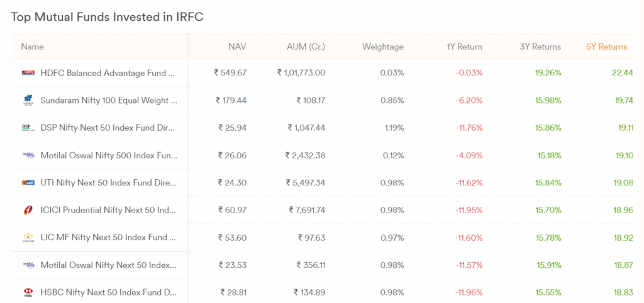Open HSBC Nifty Next 50 Index Fund

[108, 293]
